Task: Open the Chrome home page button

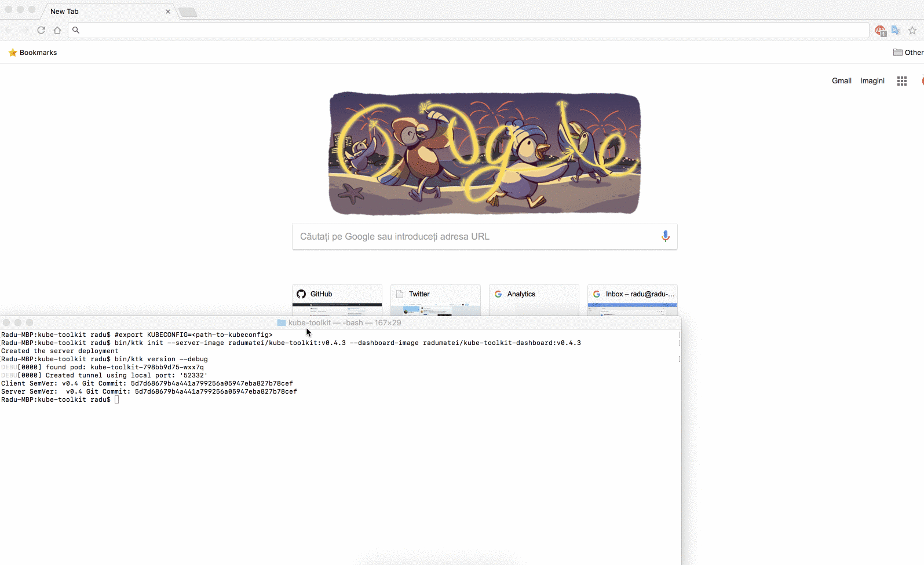Action: [57, 30]
